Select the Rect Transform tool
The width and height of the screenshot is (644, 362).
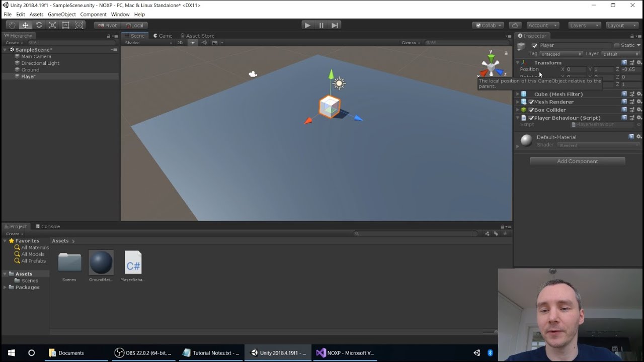pyautogui.click(x=65, y=25)
